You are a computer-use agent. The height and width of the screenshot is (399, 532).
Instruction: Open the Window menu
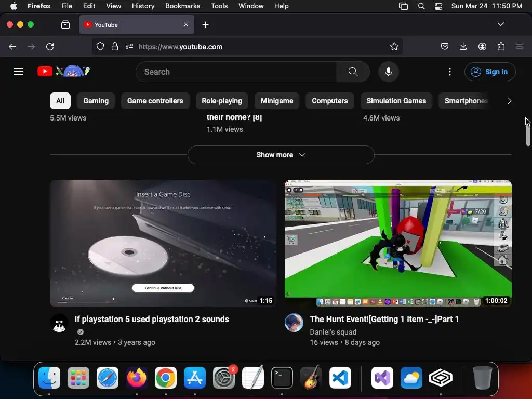click(x=251, y=6)
